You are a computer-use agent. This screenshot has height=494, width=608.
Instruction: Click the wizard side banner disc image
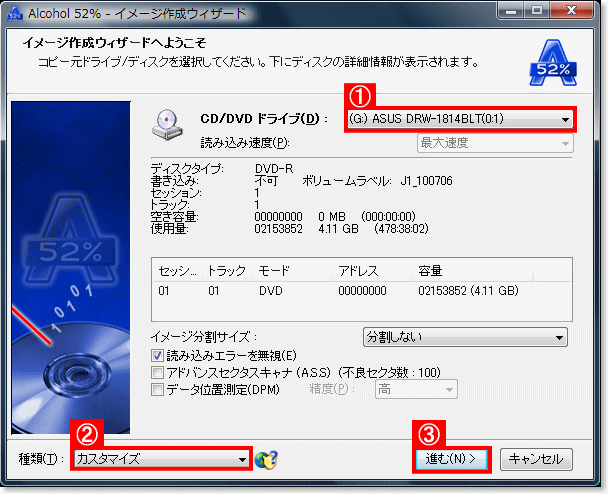[x=71, y=268]
